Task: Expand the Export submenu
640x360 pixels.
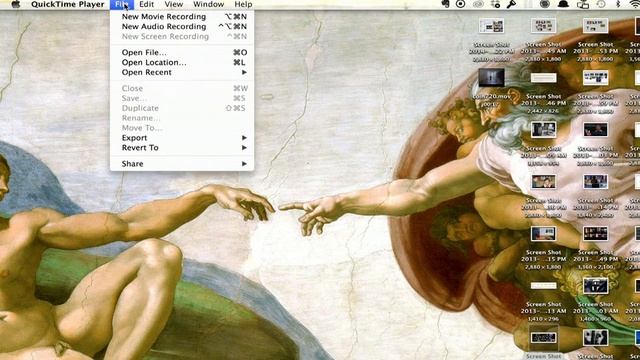Action: pyautogui.click(x=182, y=138)
